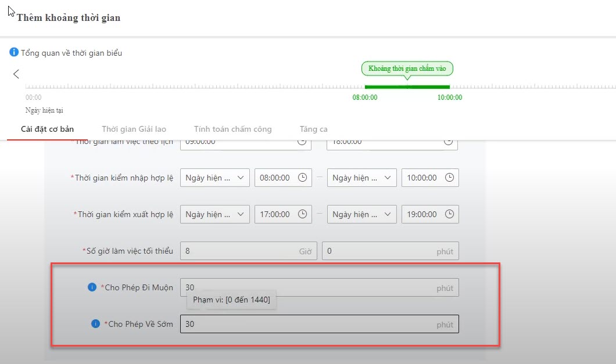Image resolution: width=616 pixels, height=364 pixels.
Task: Open clock picker for 19:00:00 check-out end
Action: (x=449, y=214)
